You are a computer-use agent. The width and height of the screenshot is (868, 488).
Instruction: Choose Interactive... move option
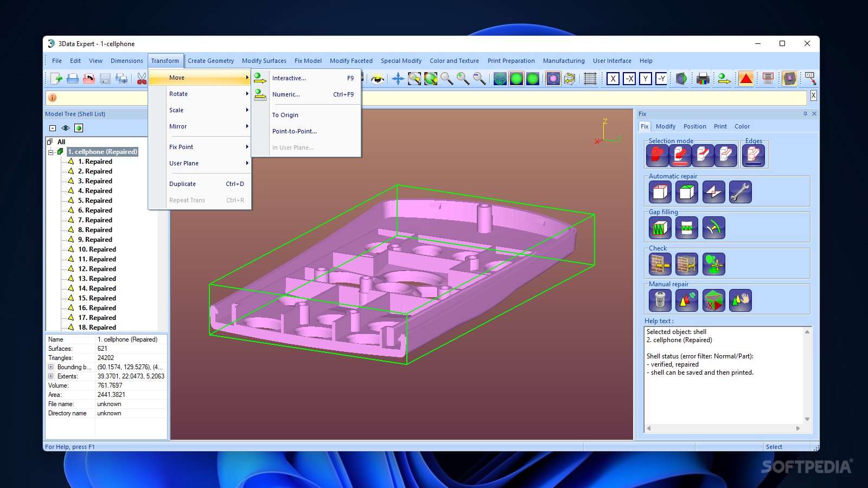[x=307, y=78]
